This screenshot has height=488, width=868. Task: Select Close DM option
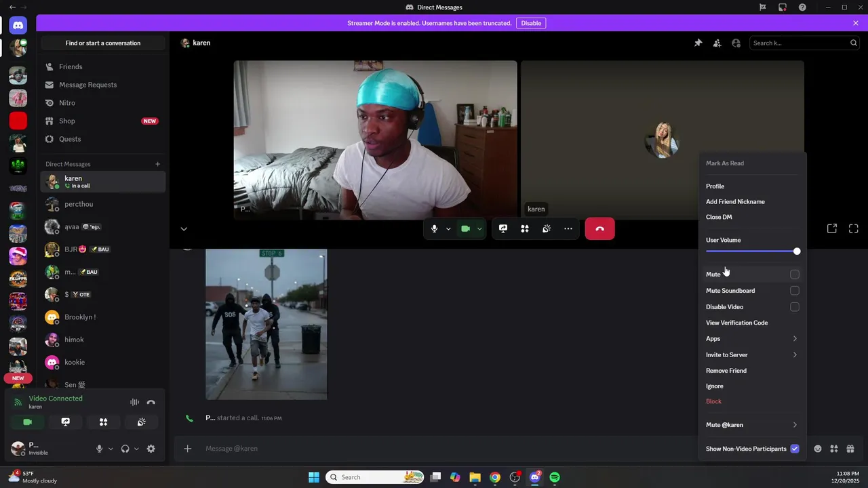(x=753, y=218)
